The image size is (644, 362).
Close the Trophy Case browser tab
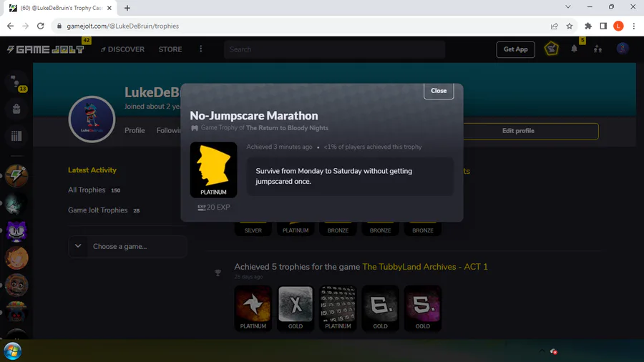pos(109,8)
